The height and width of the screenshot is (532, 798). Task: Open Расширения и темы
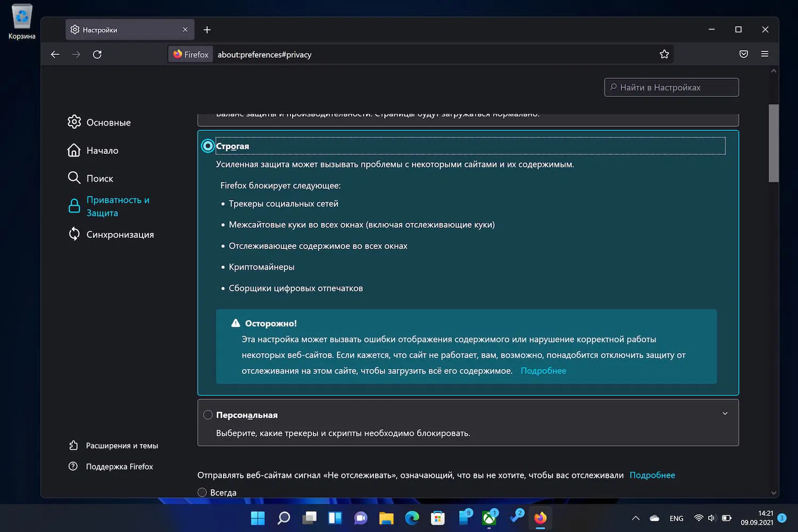113,446
